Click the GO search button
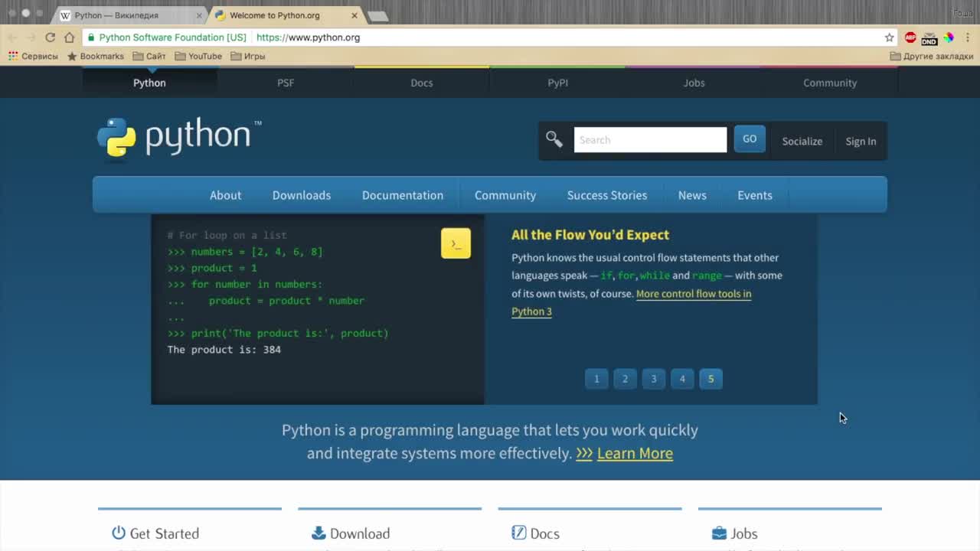 750,139
